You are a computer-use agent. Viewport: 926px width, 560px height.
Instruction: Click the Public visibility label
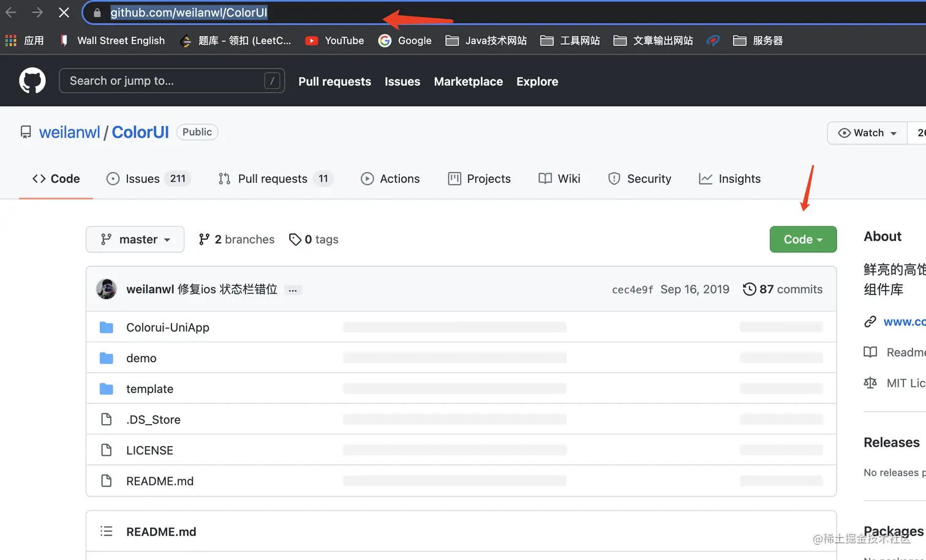point(197,132)
